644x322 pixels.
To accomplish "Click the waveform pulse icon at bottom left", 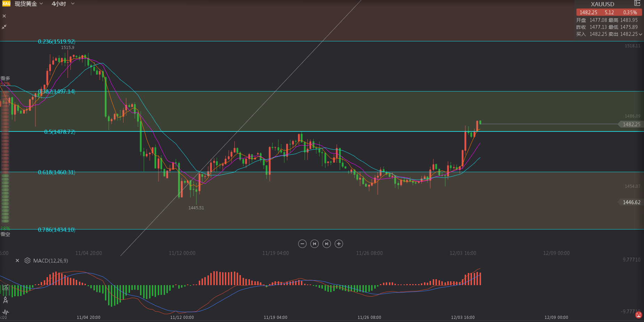I will (x=6, y=312).
